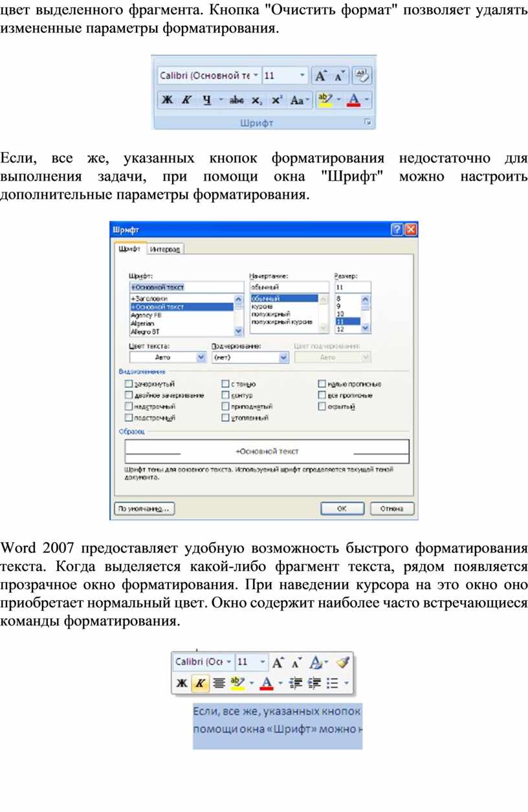Increase indent on the floating mini toolbar

pos(315,682)
